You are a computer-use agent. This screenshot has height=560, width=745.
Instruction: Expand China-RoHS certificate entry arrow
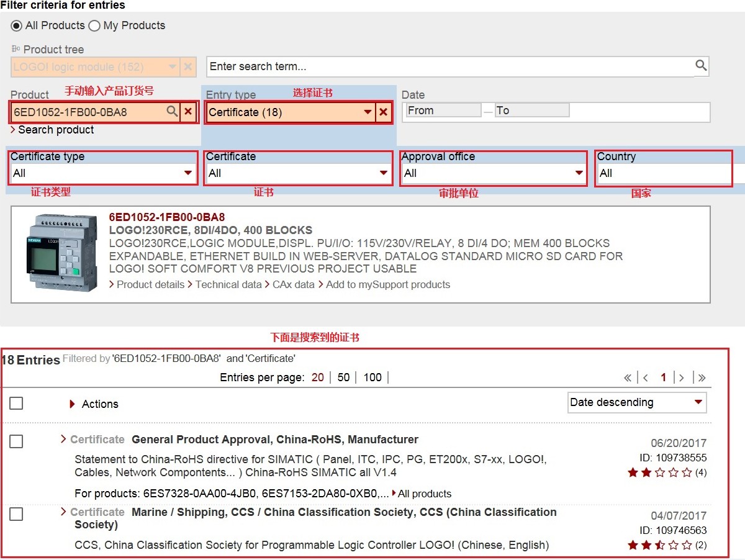pyautogui.click(x=63, y=439)
